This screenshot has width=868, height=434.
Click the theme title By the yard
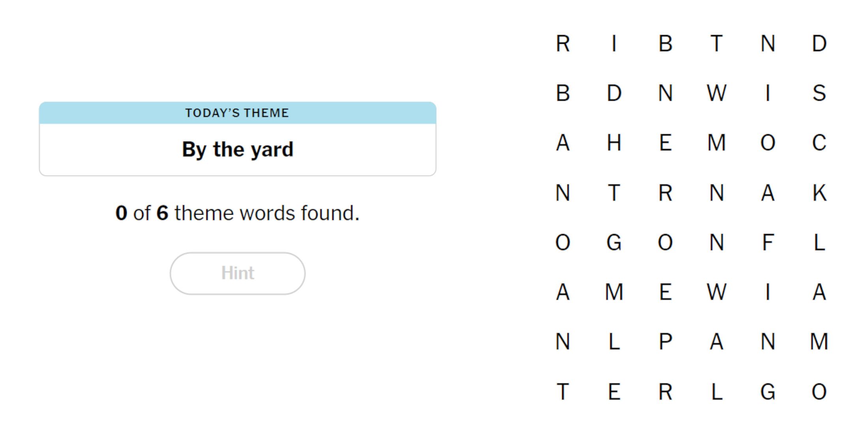click(x=237, y=149)
